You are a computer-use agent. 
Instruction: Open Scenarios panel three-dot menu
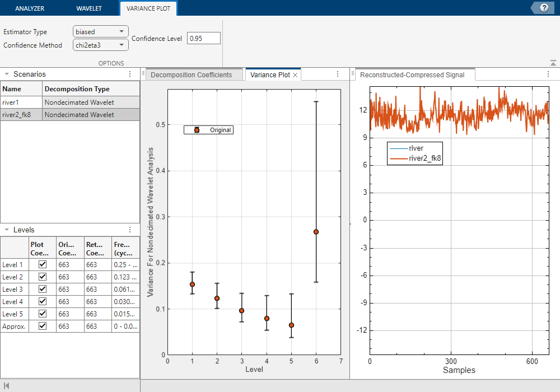click(130, 74)
